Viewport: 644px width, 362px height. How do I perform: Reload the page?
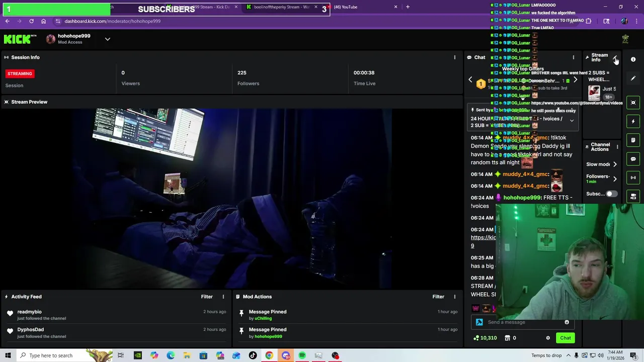(31, 21)
